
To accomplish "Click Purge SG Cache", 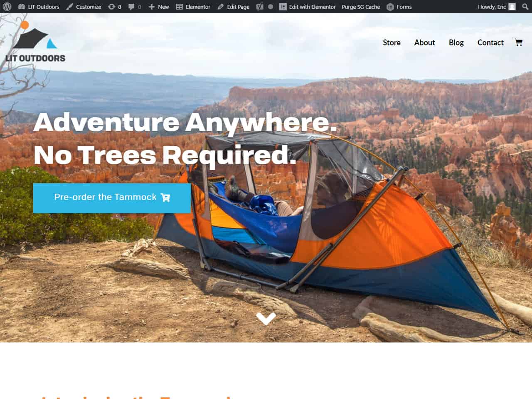I will [361, 7].
